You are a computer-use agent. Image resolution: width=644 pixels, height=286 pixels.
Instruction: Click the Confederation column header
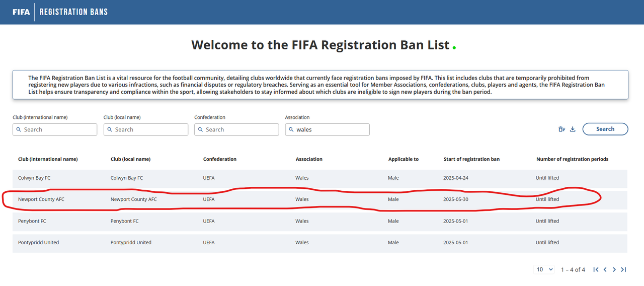[220, 159]
